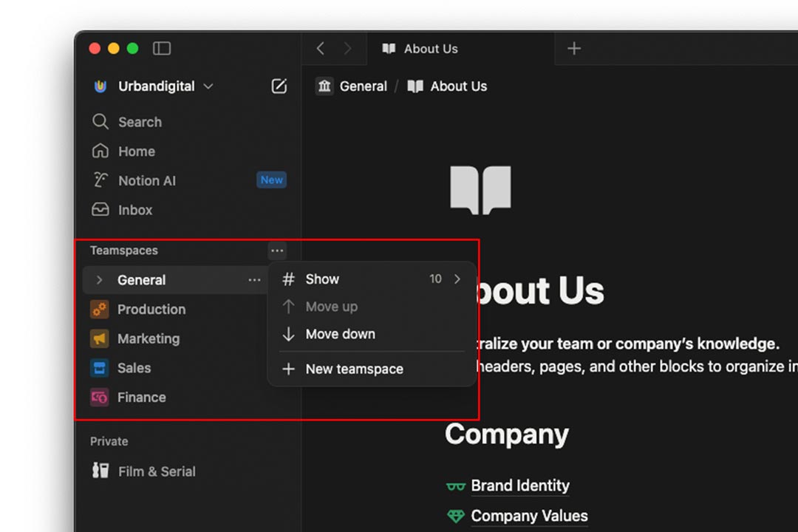Click the Sales storefront icon

click(x=100, y=367)
